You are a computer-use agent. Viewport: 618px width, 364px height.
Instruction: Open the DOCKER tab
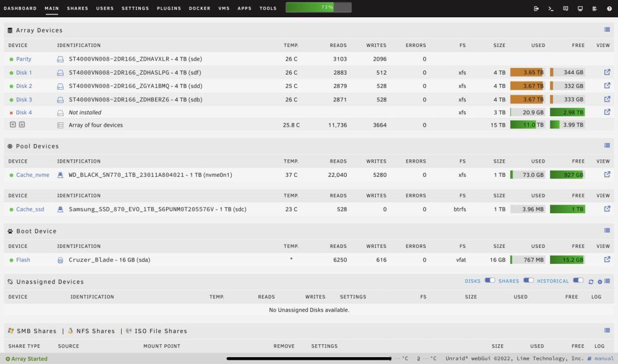200,8
